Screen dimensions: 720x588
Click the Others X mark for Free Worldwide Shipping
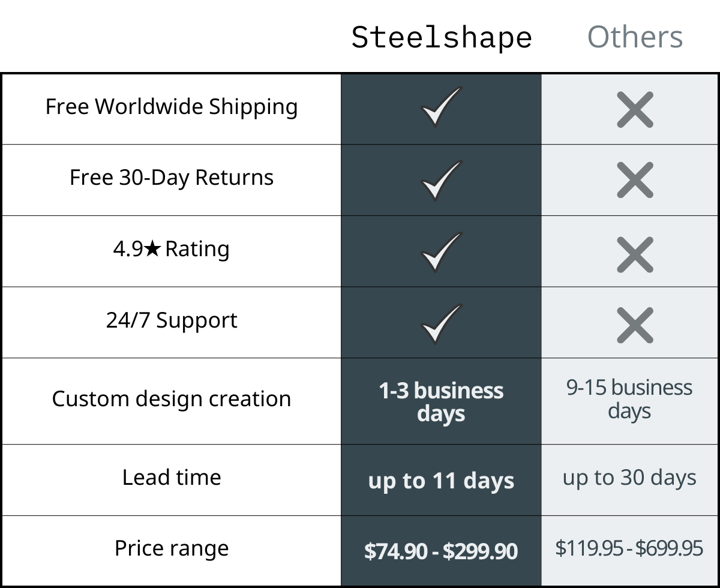point(635,110)
